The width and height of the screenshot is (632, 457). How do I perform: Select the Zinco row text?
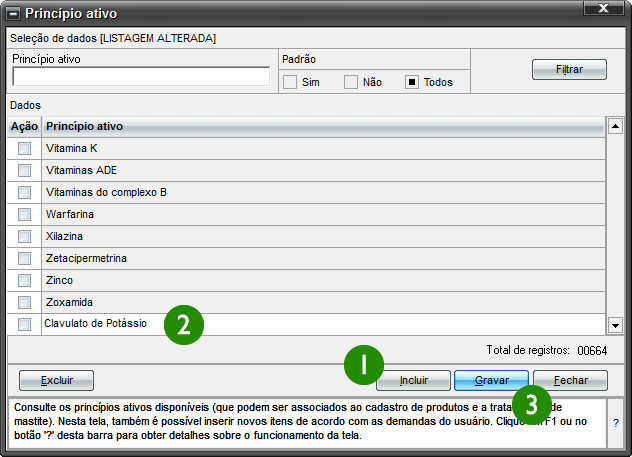click(59, 280)
